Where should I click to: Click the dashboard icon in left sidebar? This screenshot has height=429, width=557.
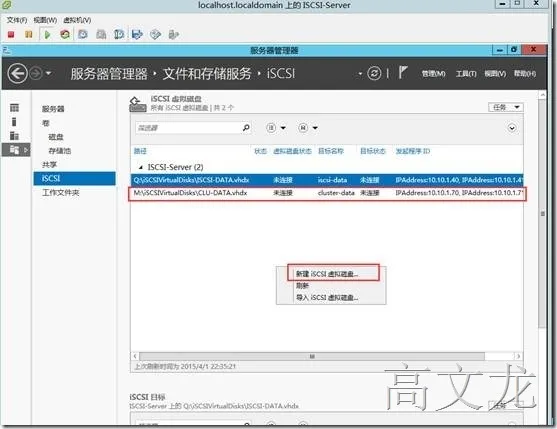[14, 108]
